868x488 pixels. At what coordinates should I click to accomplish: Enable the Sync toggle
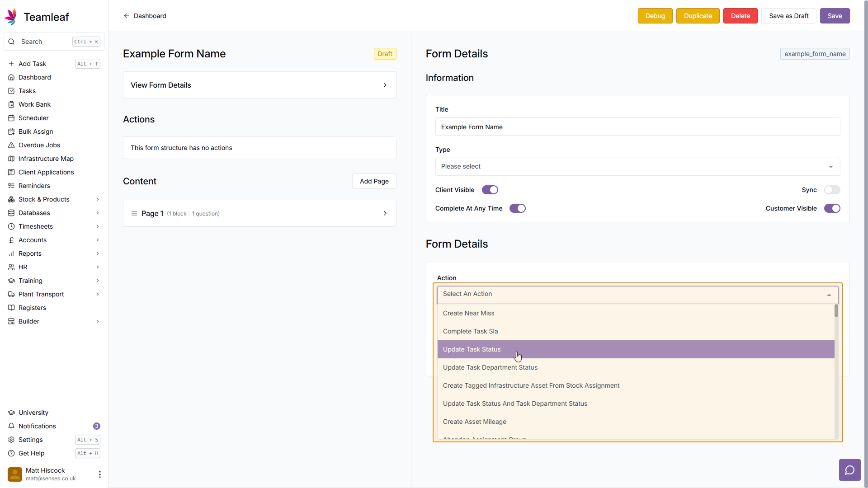(x=832, y=190)
